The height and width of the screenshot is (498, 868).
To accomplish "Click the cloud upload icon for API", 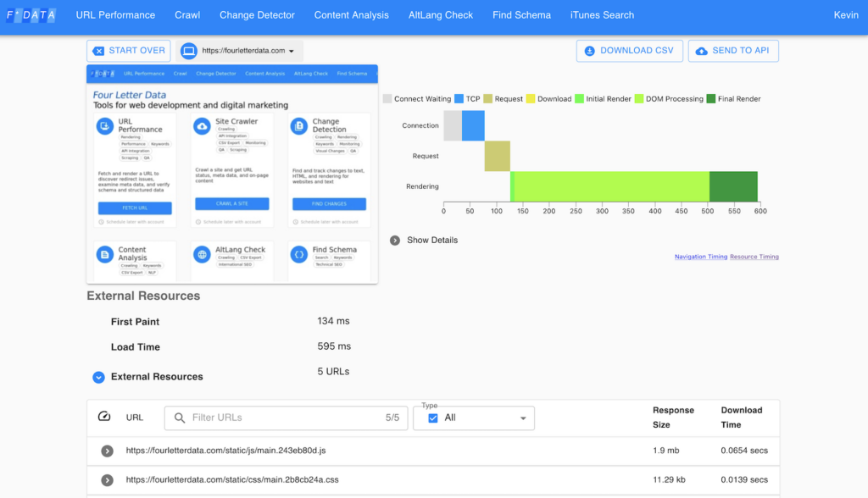I will (x=701, y=51).
